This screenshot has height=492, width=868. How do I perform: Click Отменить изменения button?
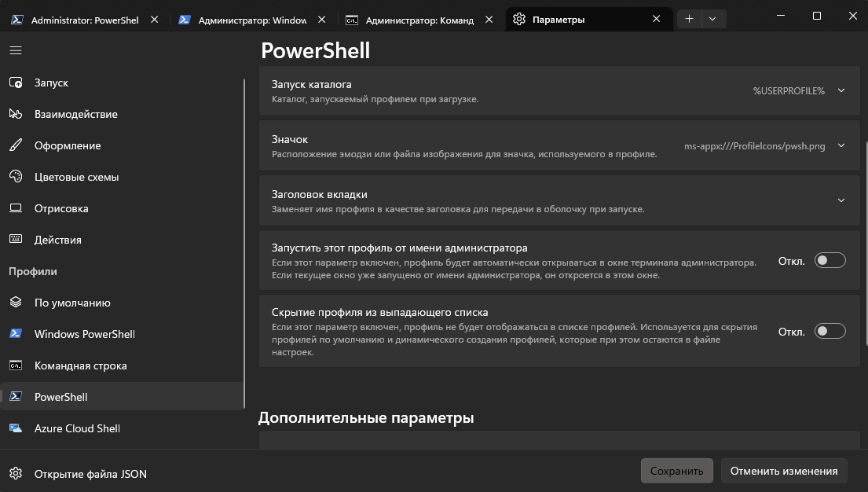click(x=784, y=471)
